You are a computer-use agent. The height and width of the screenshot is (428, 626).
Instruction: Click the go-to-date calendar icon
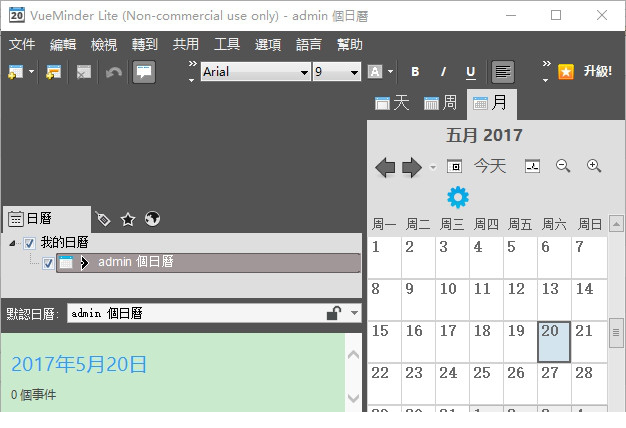point(454,166)
